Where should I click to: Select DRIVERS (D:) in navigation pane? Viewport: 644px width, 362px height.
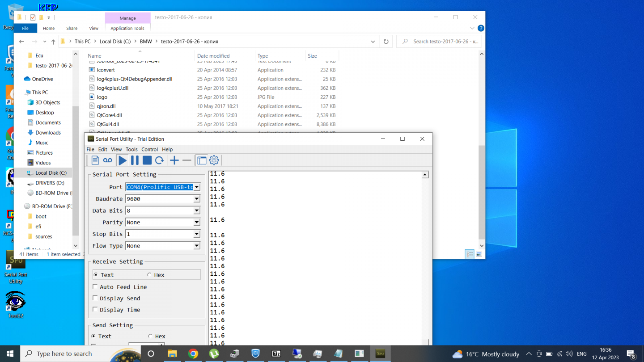pyautogui.click(x=50, y=183)
